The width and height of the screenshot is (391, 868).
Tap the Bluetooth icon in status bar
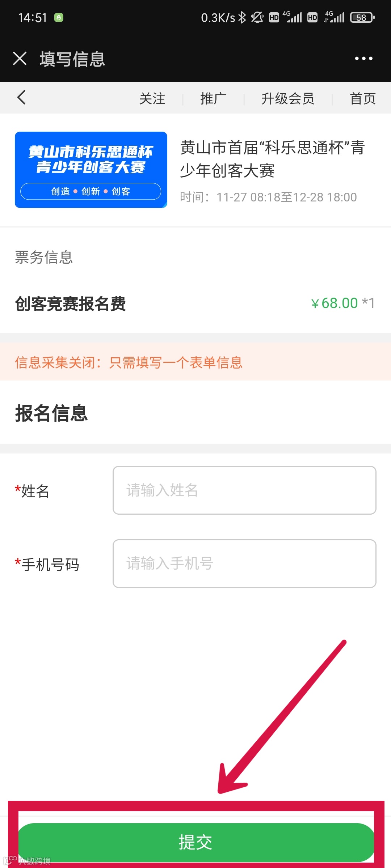click(x=242, y=17)
